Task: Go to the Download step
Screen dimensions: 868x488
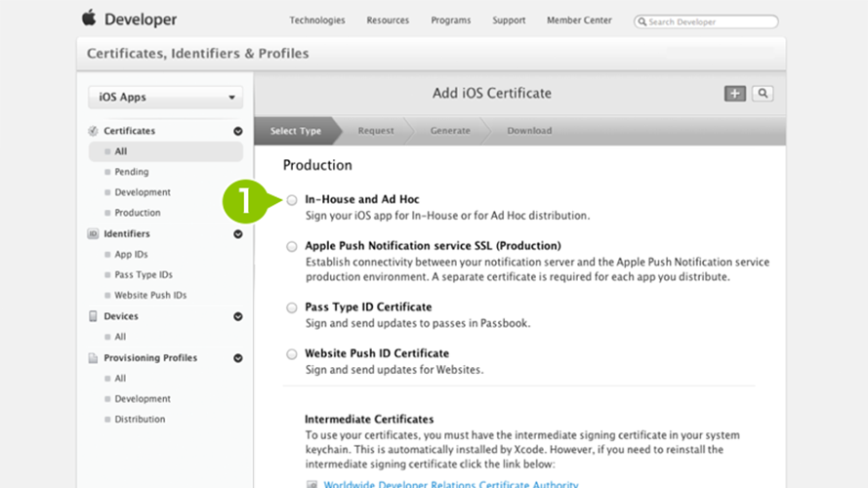Action: pos(529,131)
